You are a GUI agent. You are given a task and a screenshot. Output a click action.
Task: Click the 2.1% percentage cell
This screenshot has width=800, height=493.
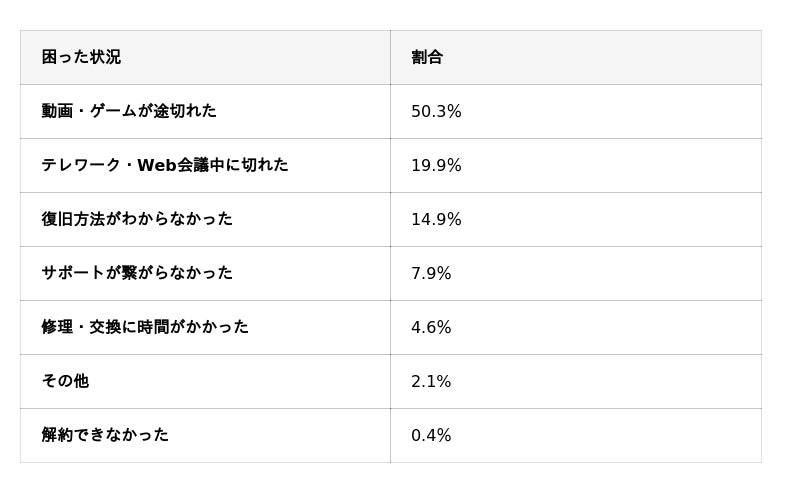point(431,382)
